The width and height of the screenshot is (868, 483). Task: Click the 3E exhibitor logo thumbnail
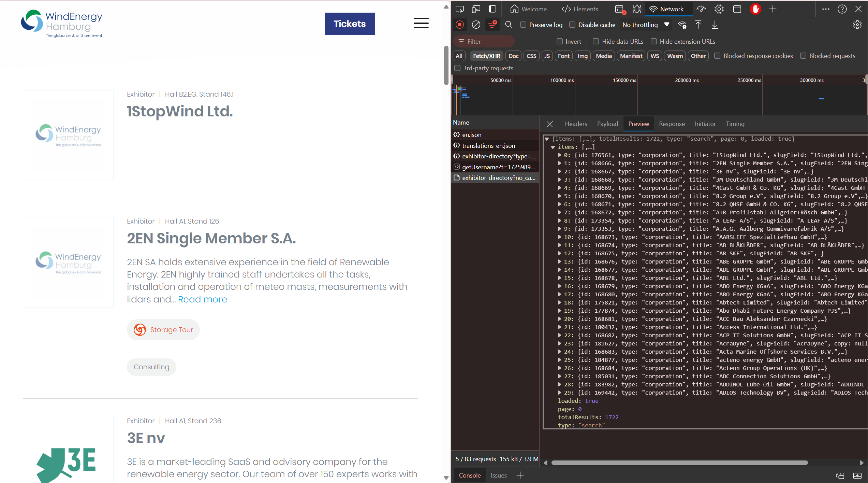[x=68, y=450]
